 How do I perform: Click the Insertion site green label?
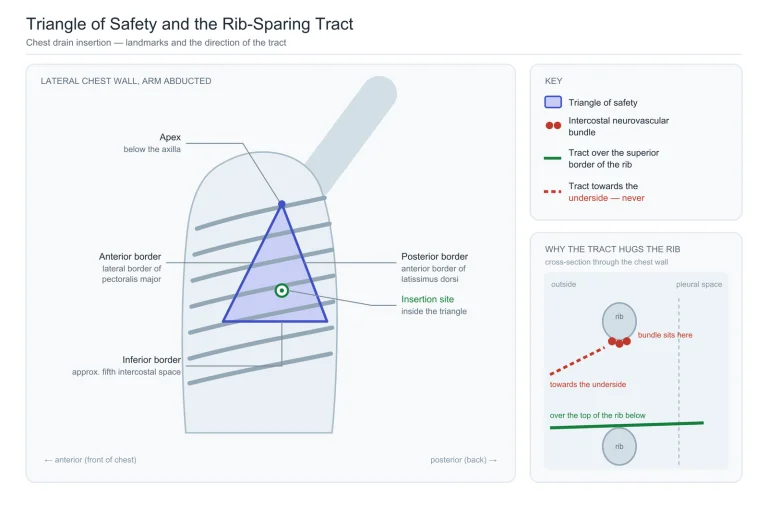pyautogui.click(x=428, y=299)
